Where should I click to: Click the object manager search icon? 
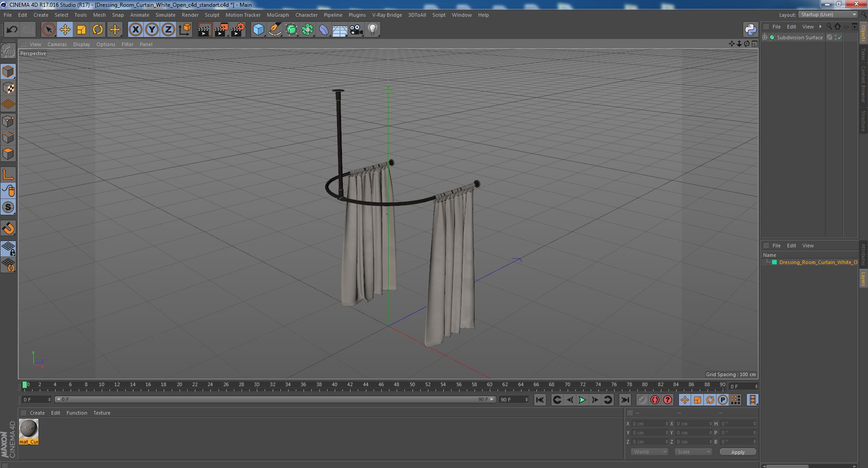829,27
